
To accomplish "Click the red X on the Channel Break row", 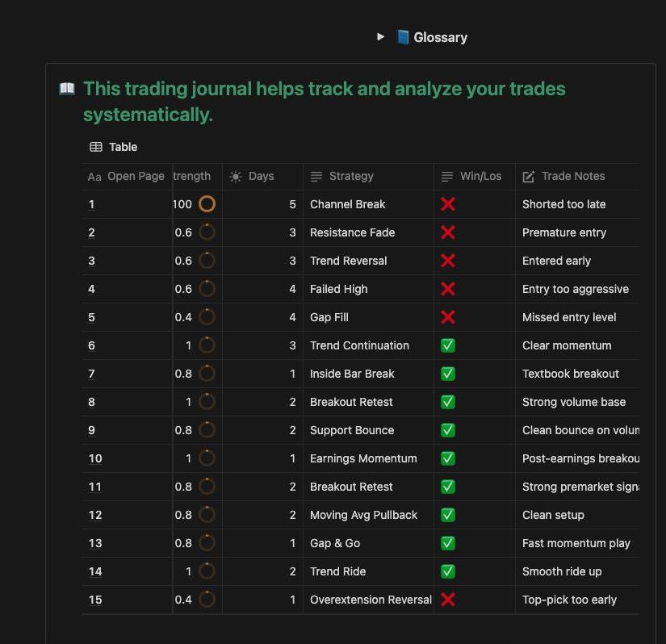I will click(x=448, y=204).
